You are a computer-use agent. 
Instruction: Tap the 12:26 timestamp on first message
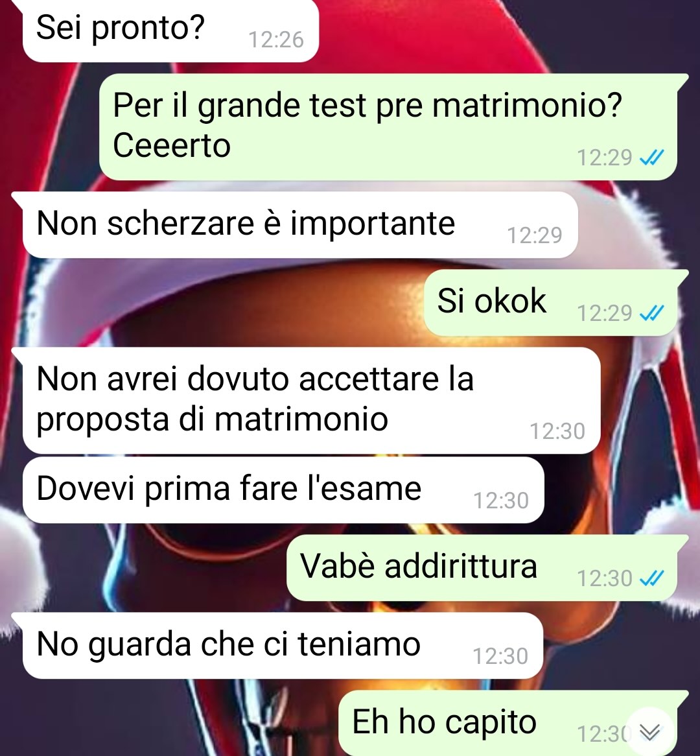(x=275, y=40)
